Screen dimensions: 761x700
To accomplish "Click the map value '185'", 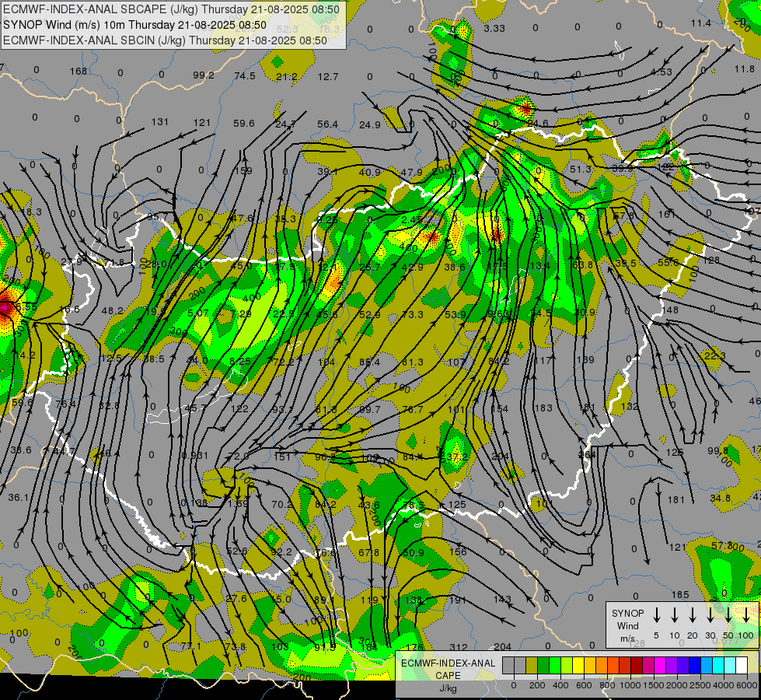I will 680,594.
